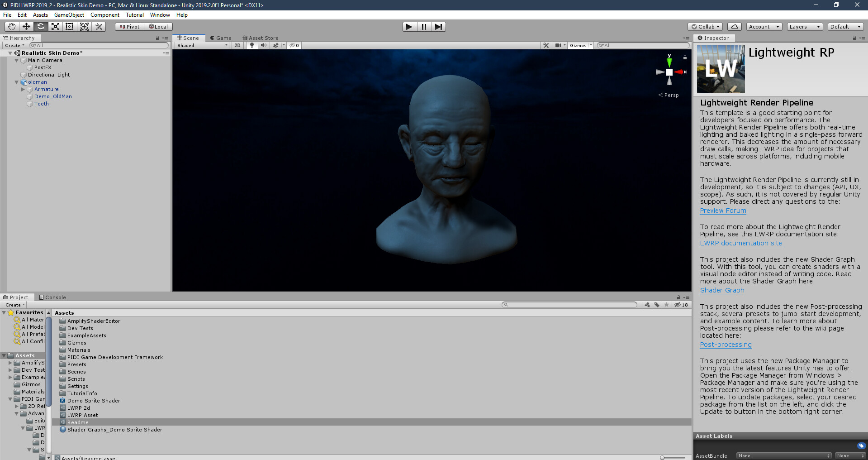Search by Label icon in Project panel

point(657,305)
